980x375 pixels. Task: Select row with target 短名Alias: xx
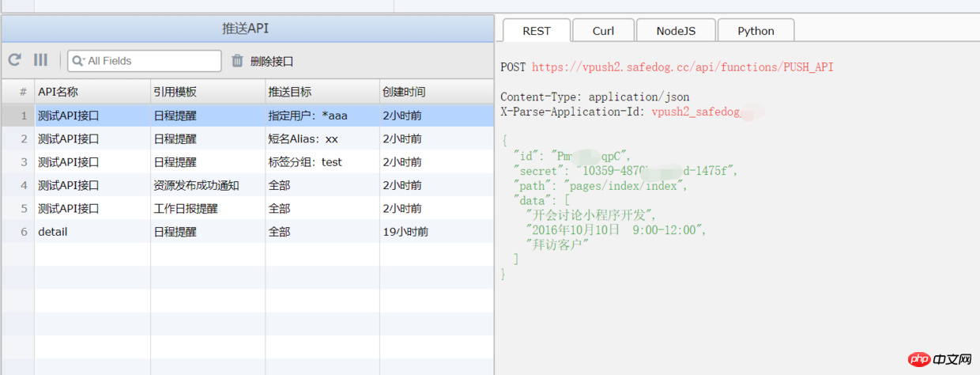[x=247, y=139]
